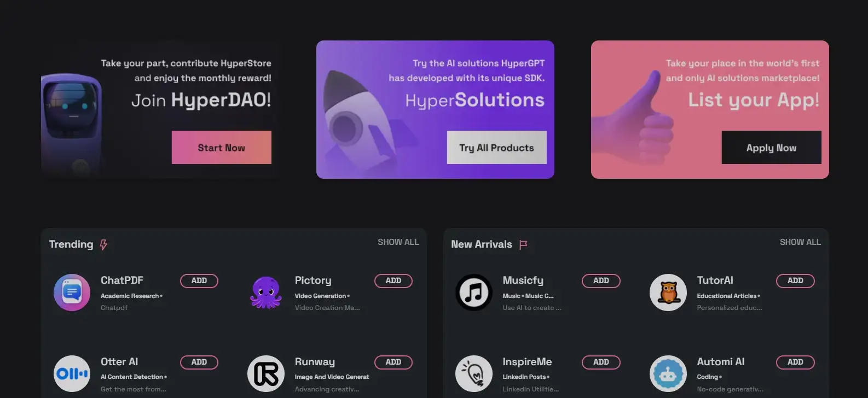Screen dimensions: 868x398
Task: Click Try All Products button
Action: (497, 148)
